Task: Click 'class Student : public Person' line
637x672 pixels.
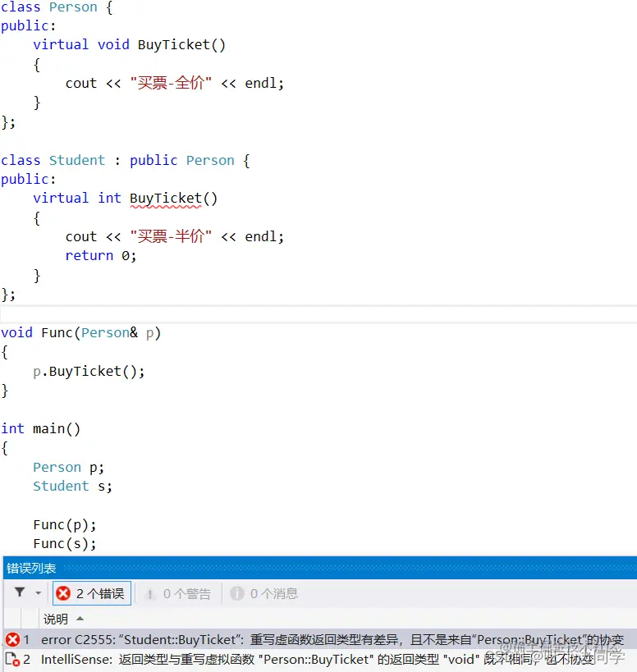Action: (125, 161)
